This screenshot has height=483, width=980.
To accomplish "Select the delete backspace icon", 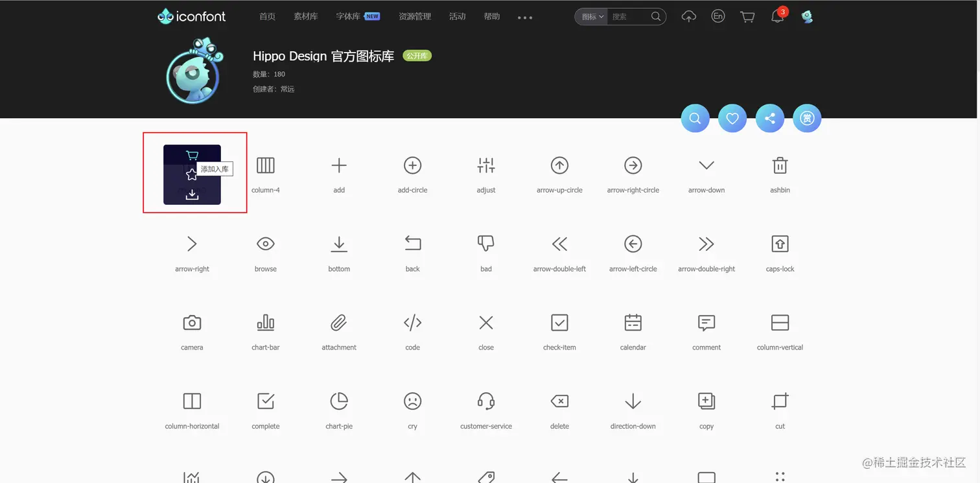I will pos(559,401).
